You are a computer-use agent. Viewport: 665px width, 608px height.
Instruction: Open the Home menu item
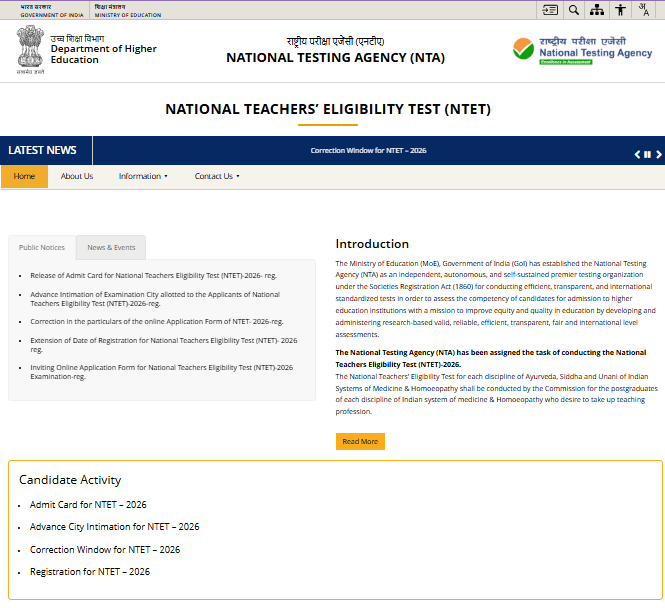tap(24, 176)
